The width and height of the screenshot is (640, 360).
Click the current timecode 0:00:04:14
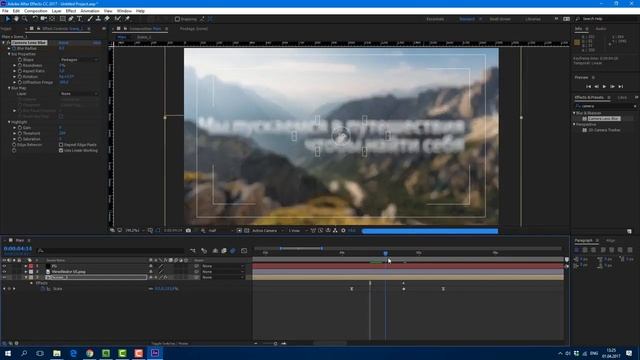(x=18, y=249)
